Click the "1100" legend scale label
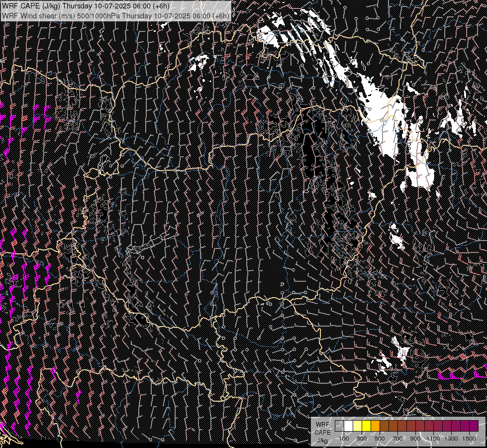This screenshot has height=448, width=487. tap(433, 439)
